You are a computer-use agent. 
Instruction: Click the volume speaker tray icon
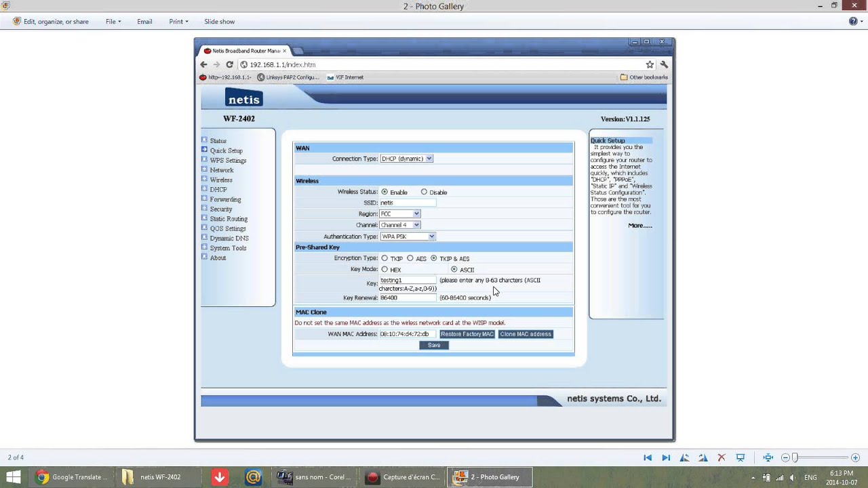click(793, 477)
